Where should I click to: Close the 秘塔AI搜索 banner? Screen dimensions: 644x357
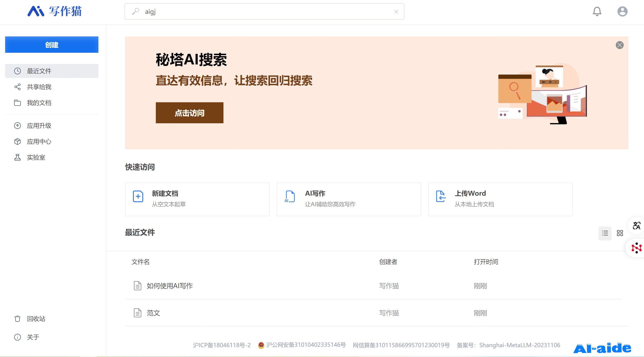pyautogui.click(x=620, y=45)
